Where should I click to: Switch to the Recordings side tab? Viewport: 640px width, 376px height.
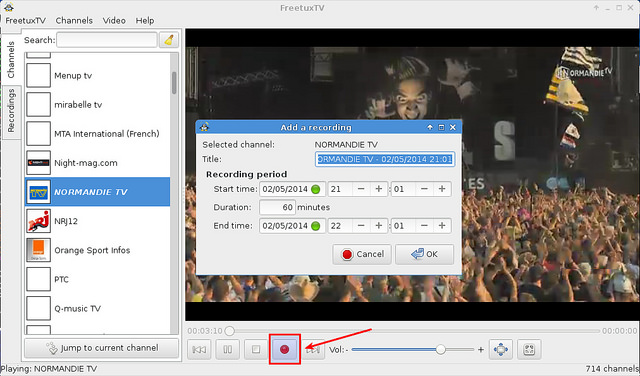[11, 110]
